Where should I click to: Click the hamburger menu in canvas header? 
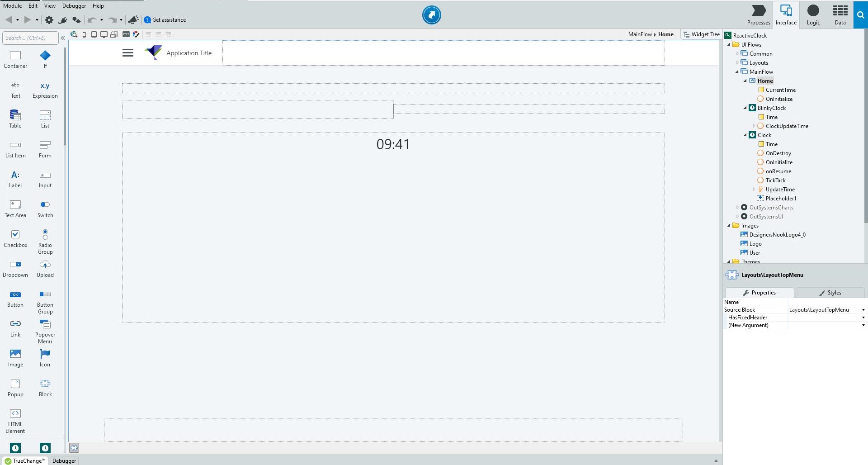tap(128, 53)
